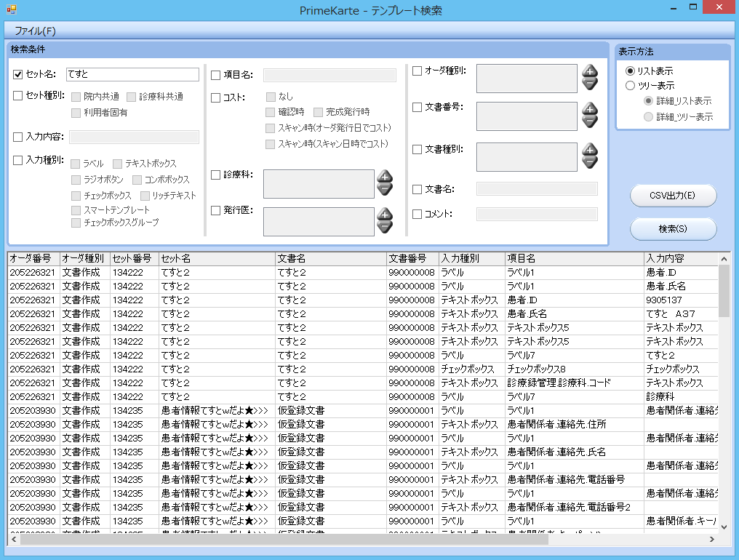Select the ツリー表示 radio button
This screenshot has width=739, height=560.
[630, 86]
